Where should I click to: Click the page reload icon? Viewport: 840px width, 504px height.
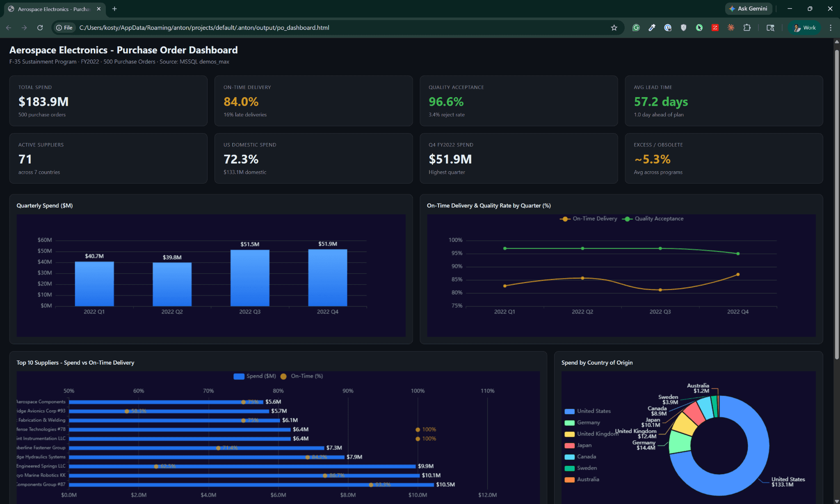pos(40,27)
